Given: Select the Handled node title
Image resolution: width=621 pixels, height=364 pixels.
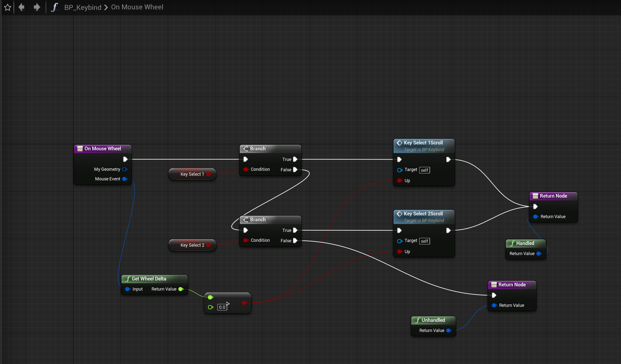Looking at the screenshot, I should pos(525,243).
